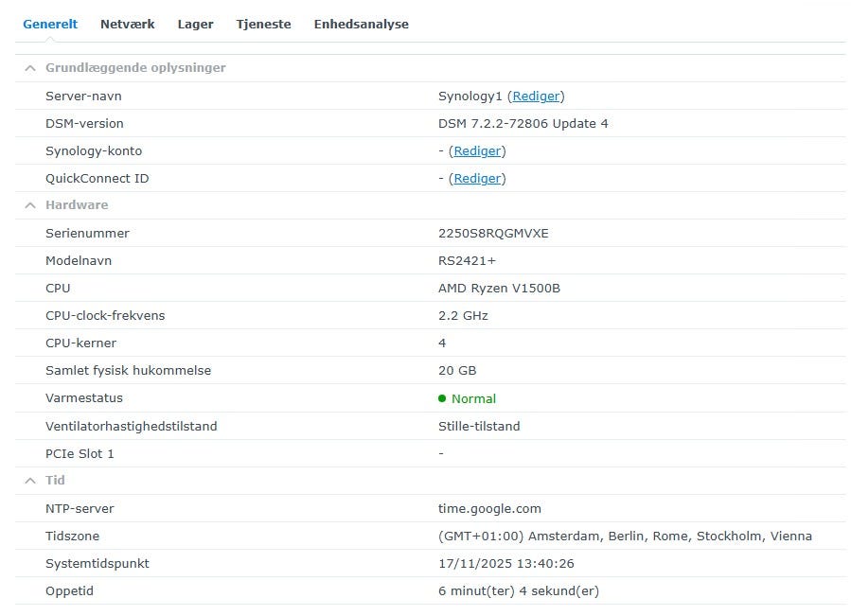Click the PCIe Slot 1 label
Viewport: 851px width, 616px height.
(80, 454)
